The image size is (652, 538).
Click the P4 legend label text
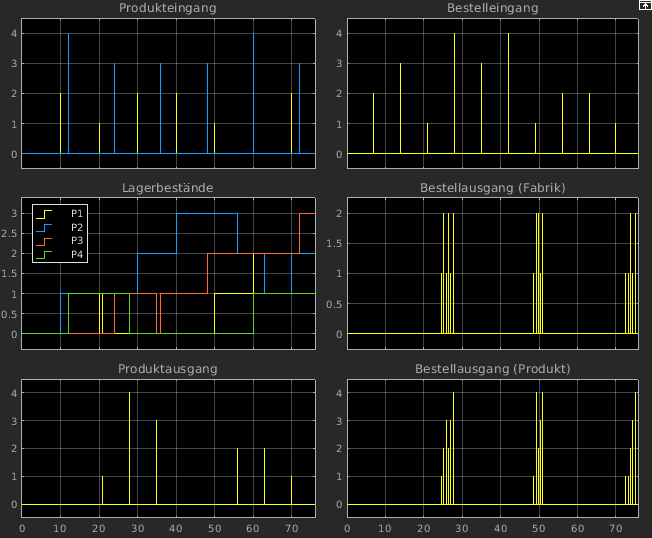click(x=77, y=255)
